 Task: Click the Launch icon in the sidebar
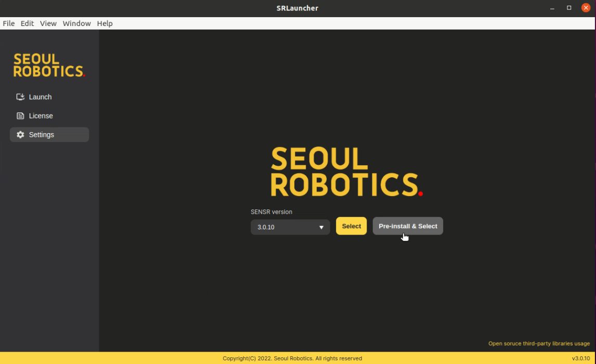(x=20, y=97)
